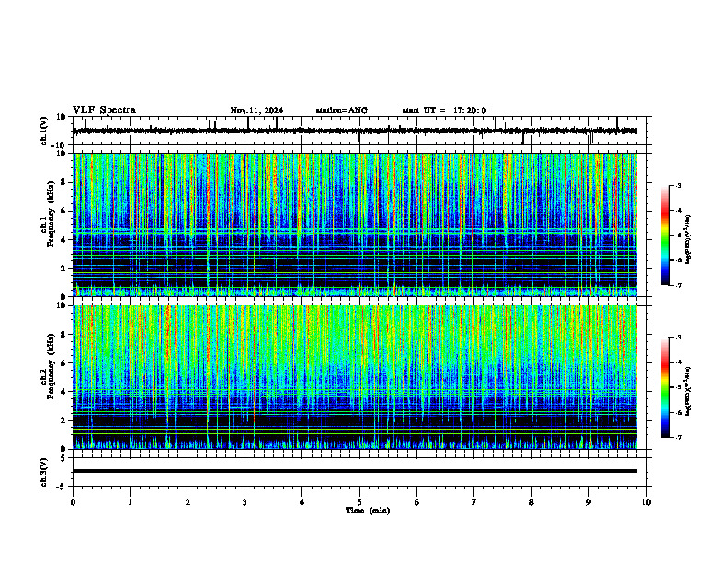Click the "-3" label on ch.1 color bar
The height and width of the screenshot is (563, 728).
click(x=678, y=185)
